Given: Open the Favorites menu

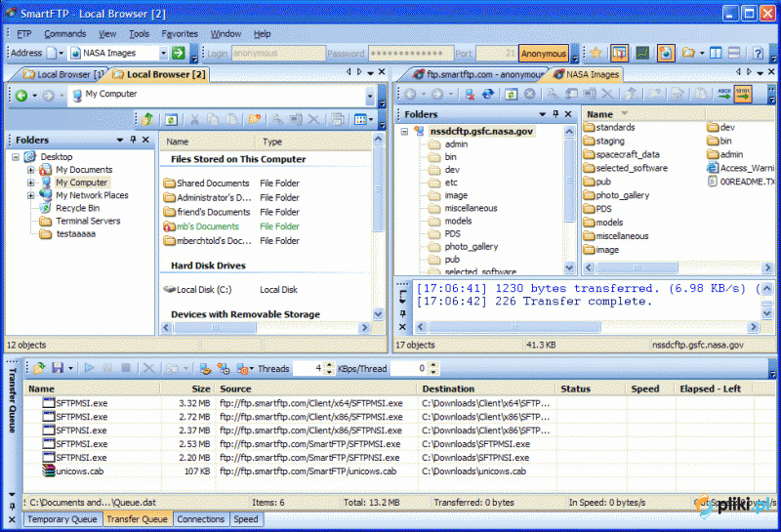Looking at the screenshot, I should click(x=180, y=34).
